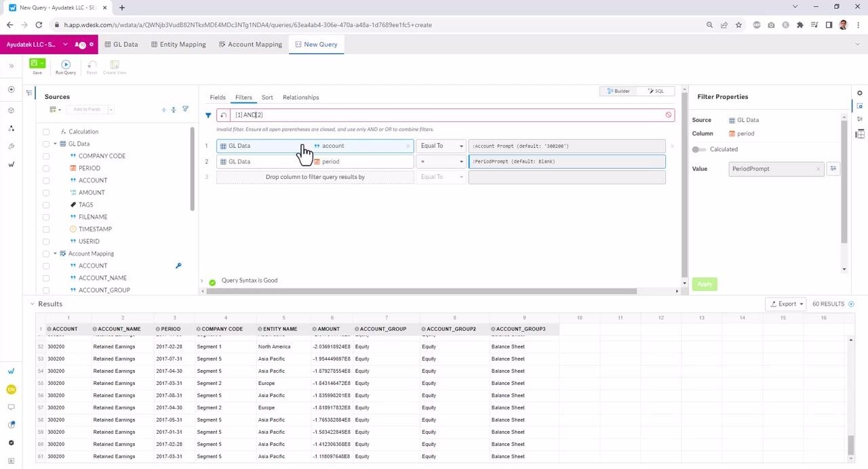Open the Equal To operator dropdown

[441, 146]
